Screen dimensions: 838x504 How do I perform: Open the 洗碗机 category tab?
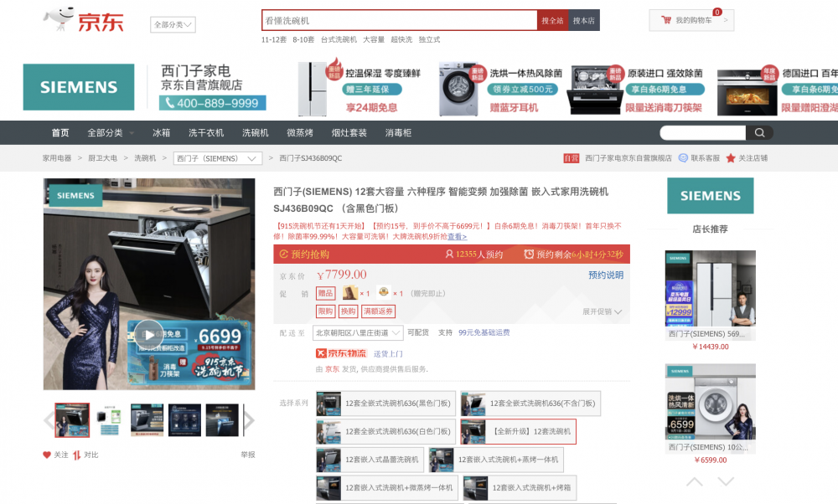(x=255, y=133)
